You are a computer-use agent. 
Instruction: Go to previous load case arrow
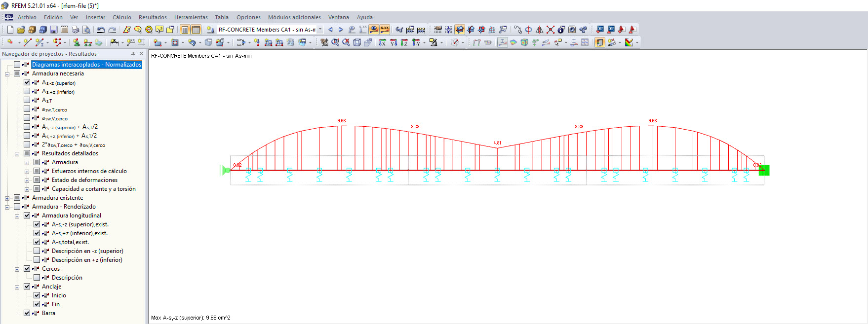tap(330, 30)
